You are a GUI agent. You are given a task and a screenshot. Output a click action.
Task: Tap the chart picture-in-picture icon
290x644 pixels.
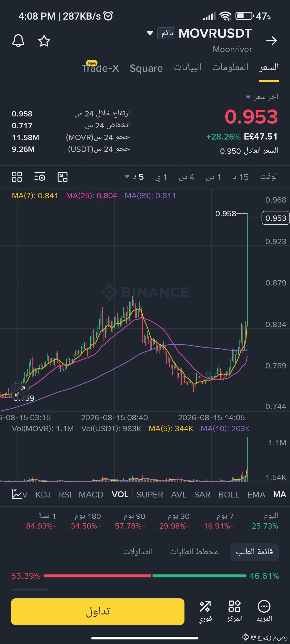click(63, 177)
